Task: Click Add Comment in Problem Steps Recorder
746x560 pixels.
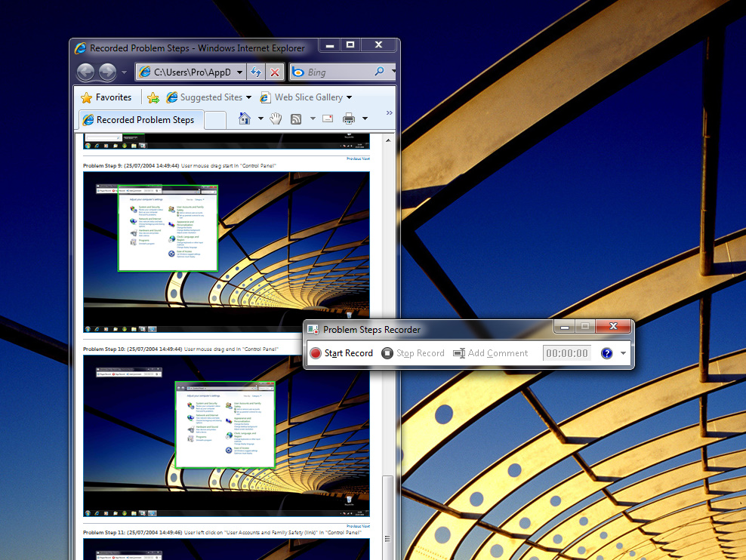Action: click(491, 353)
